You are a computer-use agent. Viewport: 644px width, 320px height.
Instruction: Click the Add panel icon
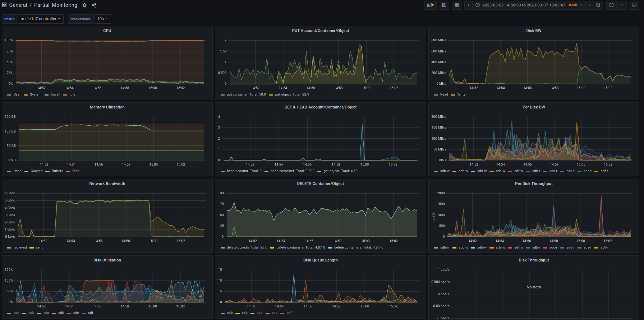pos(430,5)
